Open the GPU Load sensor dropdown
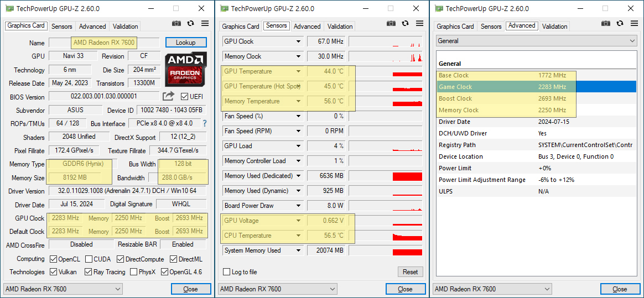The height and width of the screenshot is (298, 644). click(299, 146)
